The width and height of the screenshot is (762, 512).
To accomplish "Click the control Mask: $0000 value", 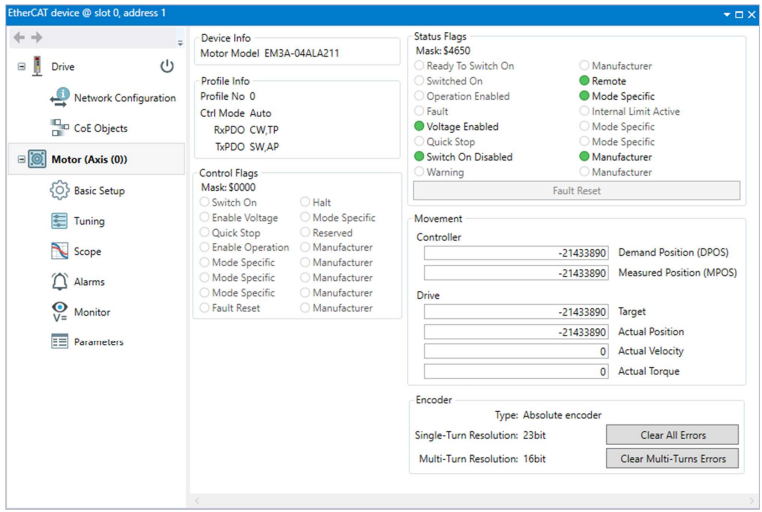I will [x=228, y=187].
